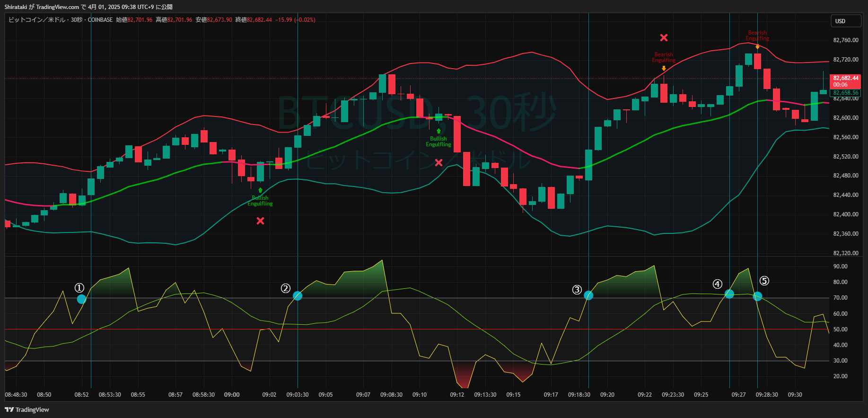Click the 30.00 oscillator scale label
This screenshot has height=418, width=868.
coord(841,361)
